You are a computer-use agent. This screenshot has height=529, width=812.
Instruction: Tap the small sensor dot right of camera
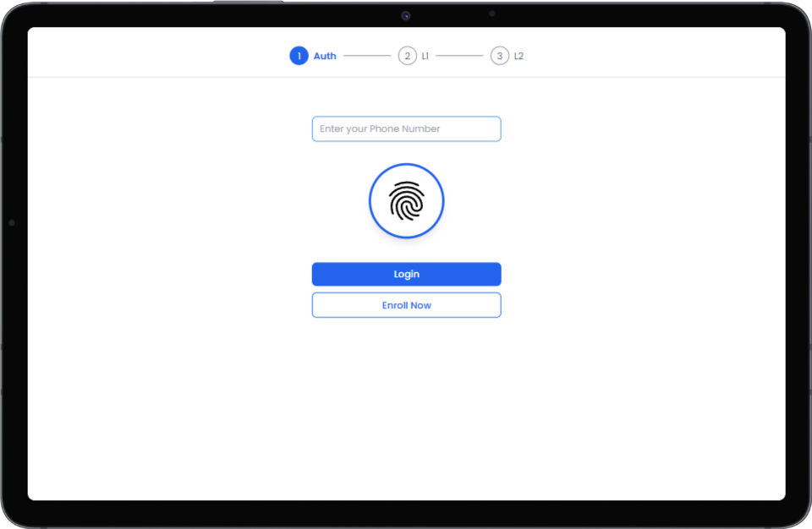tap(491, 14)
